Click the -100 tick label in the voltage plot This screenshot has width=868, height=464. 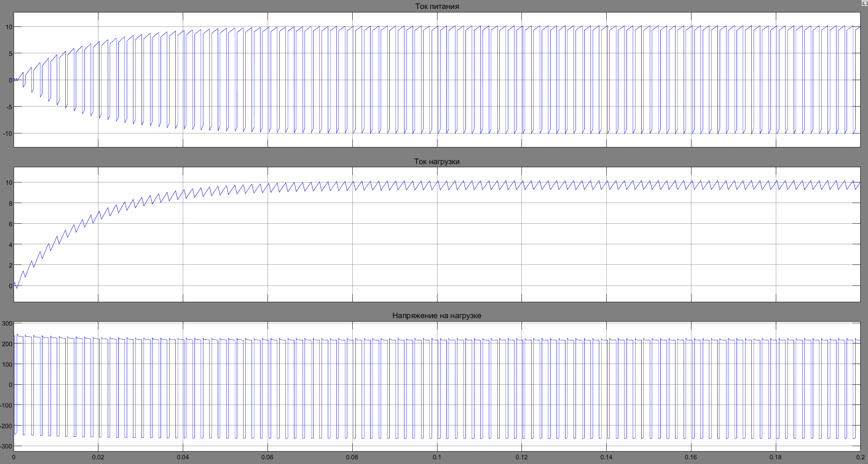pyautogui.click(x=6, y=405)
